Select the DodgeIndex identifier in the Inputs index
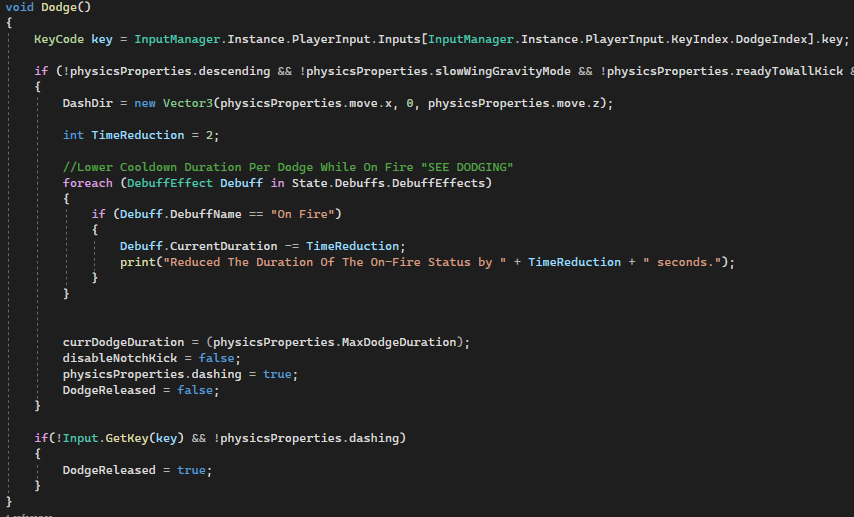 [x=771, y=39]
